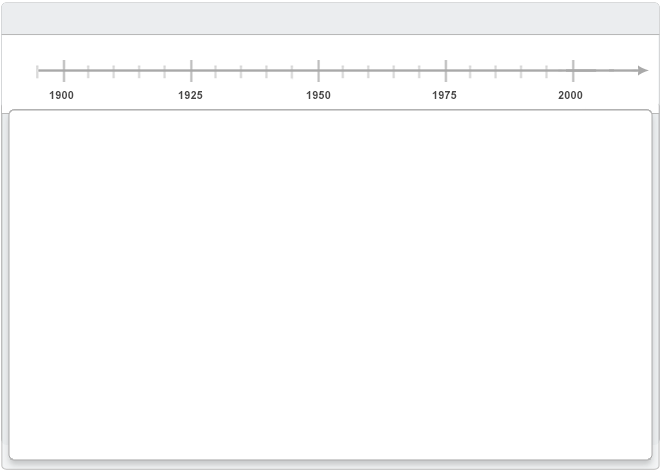
Task: Click the gray header bar at the top
Action: [x=330, y=18]
